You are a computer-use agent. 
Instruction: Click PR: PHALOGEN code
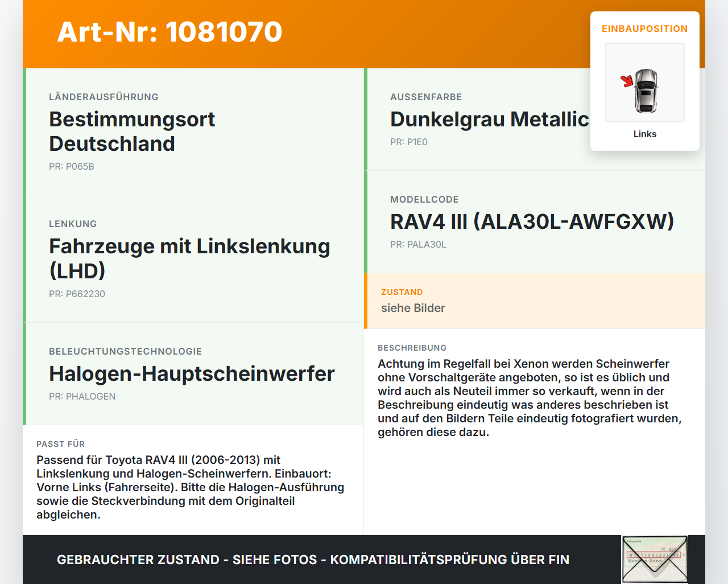pos(82,396)
